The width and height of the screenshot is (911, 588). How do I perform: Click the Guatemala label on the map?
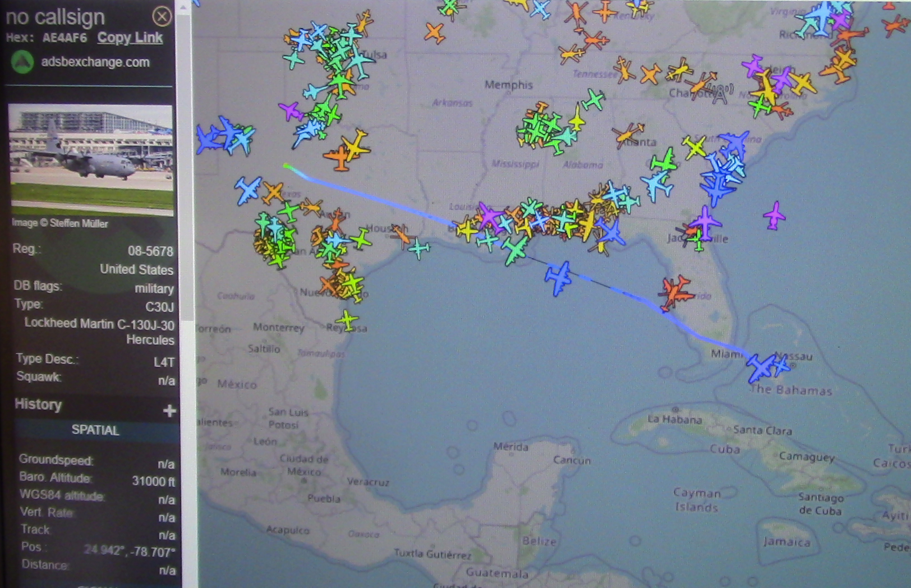497,573
